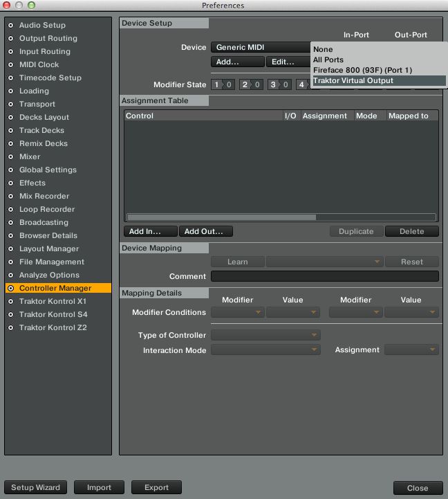Click the Edit... device button
This screenshot has height=499, width=448.
point(288,62)
